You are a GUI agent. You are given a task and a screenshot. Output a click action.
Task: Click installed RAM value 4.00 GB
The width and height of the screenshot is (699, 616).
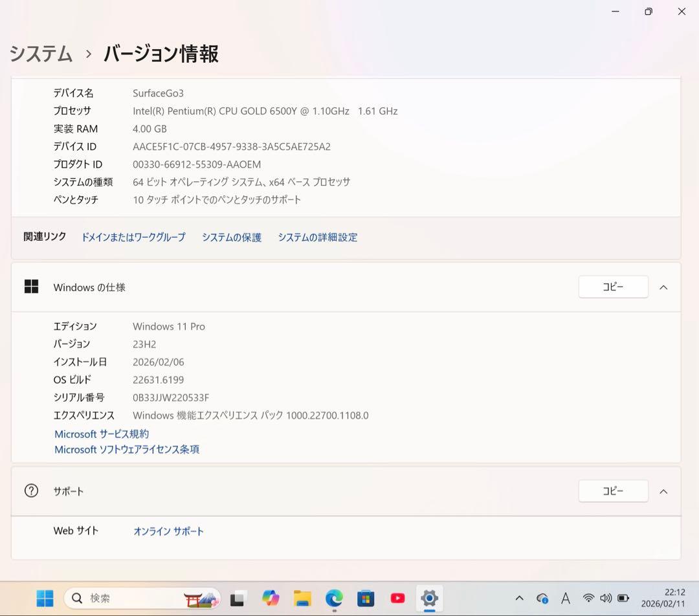click(150, 129)
